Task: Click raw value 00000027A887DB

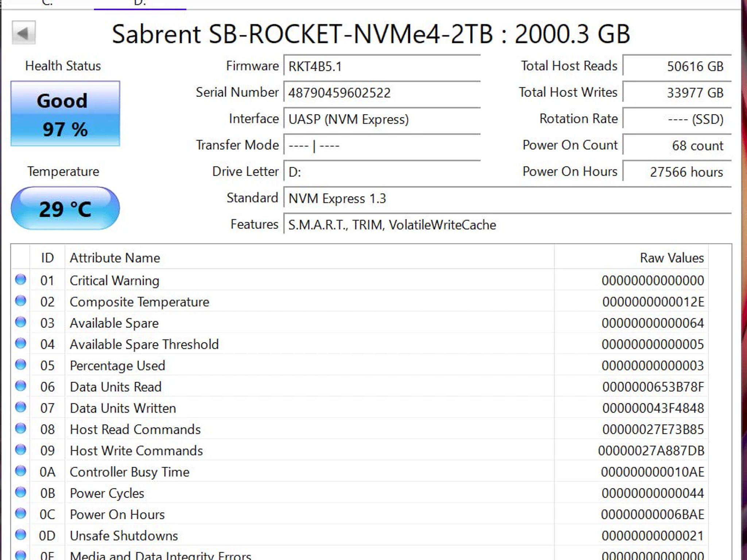Action: (651, 451)
